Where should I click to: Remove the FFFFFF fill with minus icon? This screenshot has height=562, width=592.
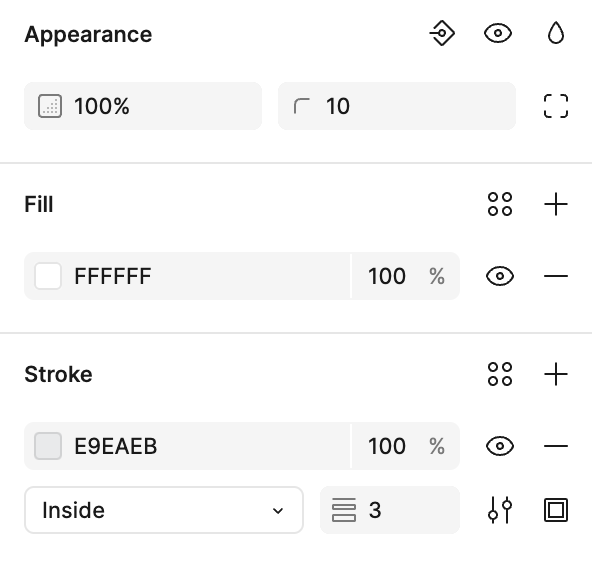coord(556,276)
